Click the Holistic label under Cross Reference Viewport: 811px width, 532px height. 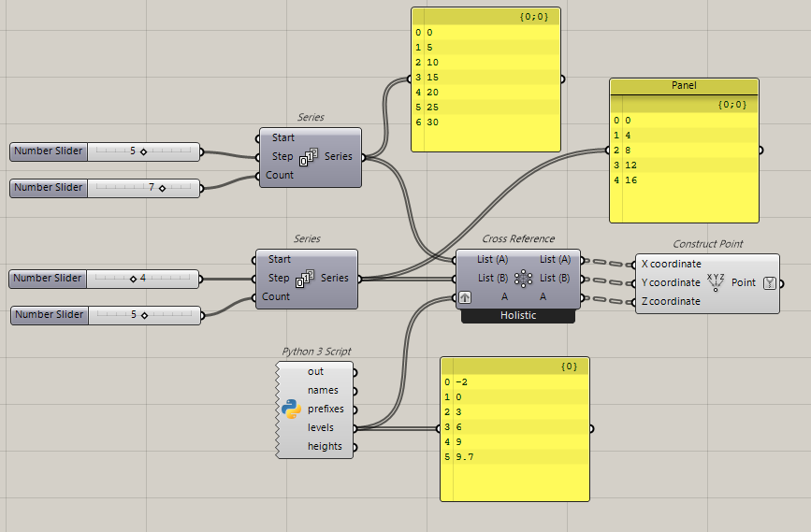coord(518,315)
